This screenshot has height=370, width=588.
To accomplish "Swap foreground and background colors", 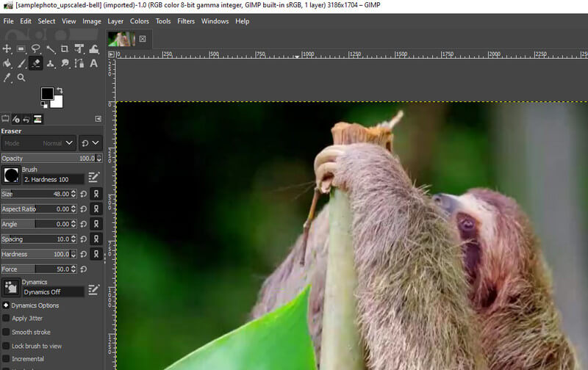I will tap(60, 90).
